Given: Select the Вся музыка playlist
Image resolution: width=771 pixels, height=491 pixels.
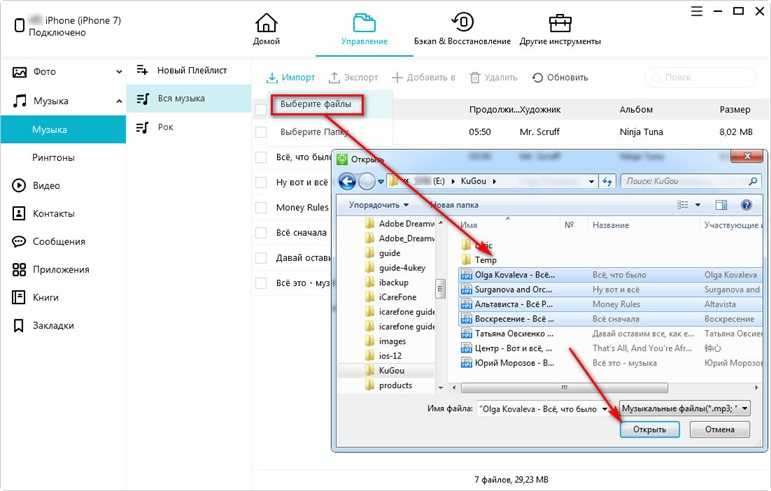Looking at the screenshot, I should [x=189, y=98].
